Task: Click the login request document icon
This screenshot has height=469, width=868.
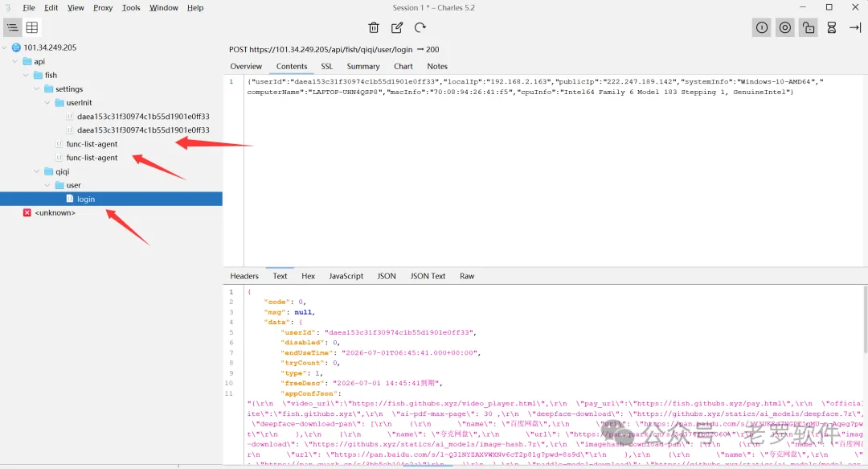Action: (x=70, y=199)
